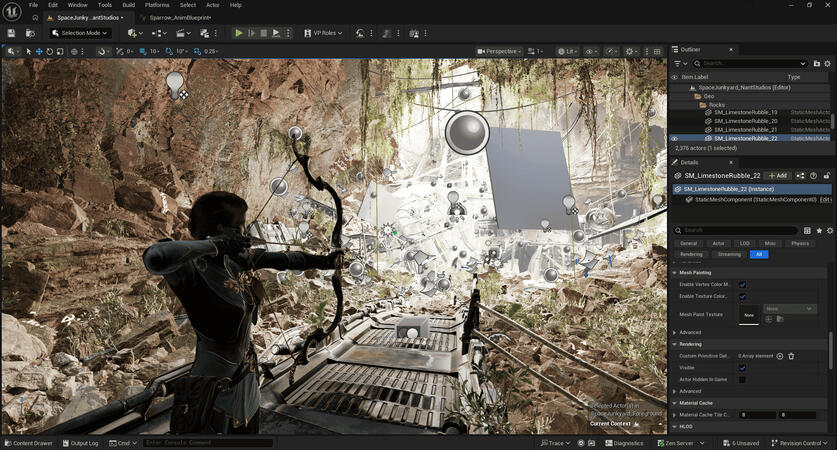Open the Selection Mode dropdown
Screen dimensions: 837x450
(80, 33)
